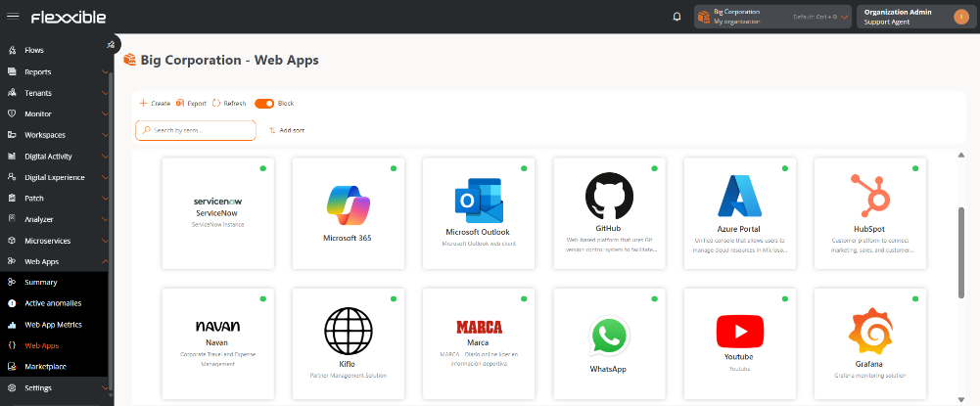Viewport: 980px width, 406px height.
Task: Open the Organization Admin profile menu
Action: coord(915,17)
